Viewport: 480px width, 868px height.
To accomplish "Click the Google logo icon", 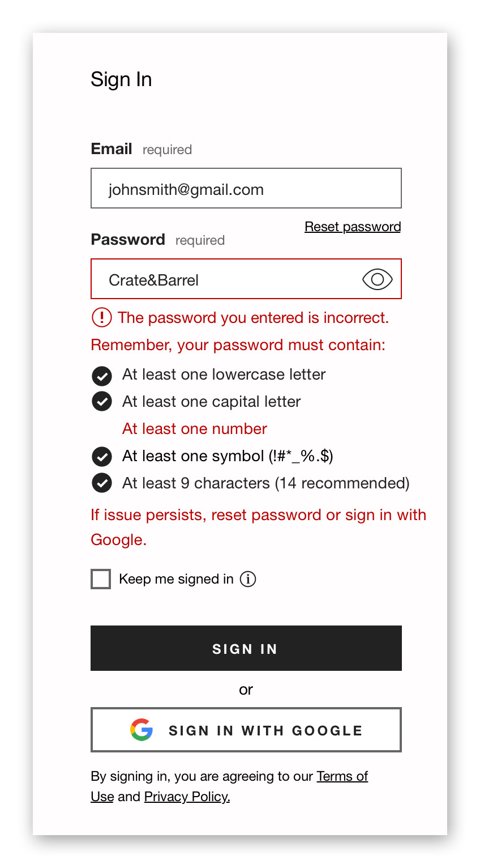I will coord(142,730).
